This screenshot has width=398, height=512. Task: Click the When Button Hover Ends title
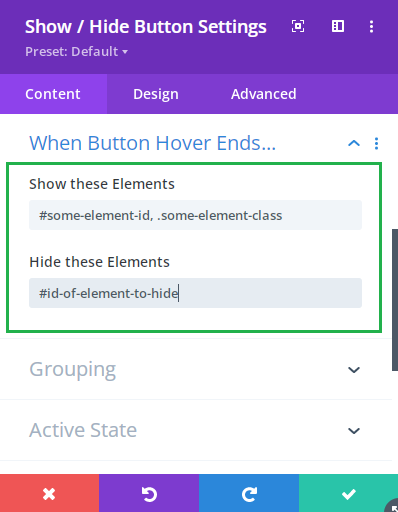(153, 143)
